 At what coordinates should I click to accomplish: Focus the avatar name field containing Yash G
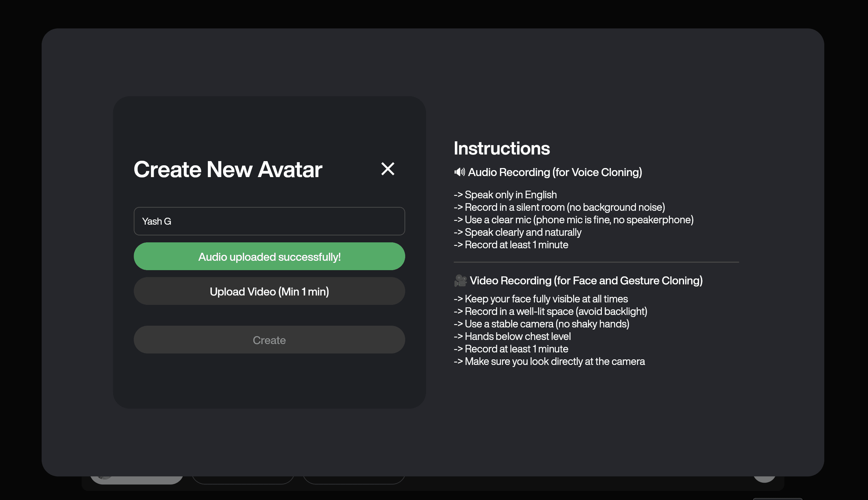click(x=269, y=221)
